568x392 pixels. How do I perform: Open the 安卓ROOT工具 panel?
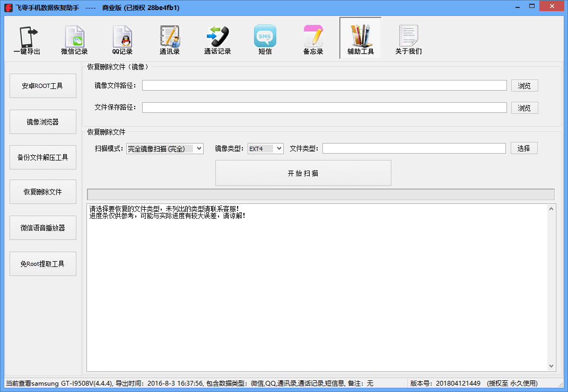click(42, 85)
